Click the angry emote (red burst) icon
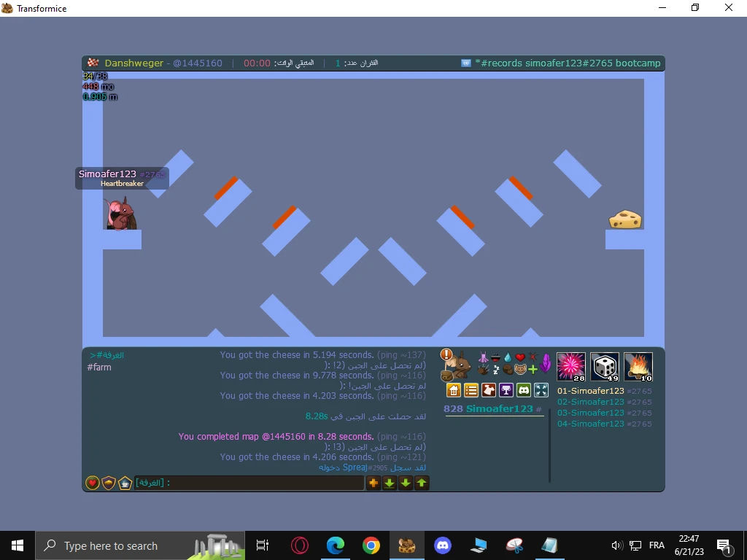Image resolution: width=747 pixels, height=560 pixels. (533, 357)
